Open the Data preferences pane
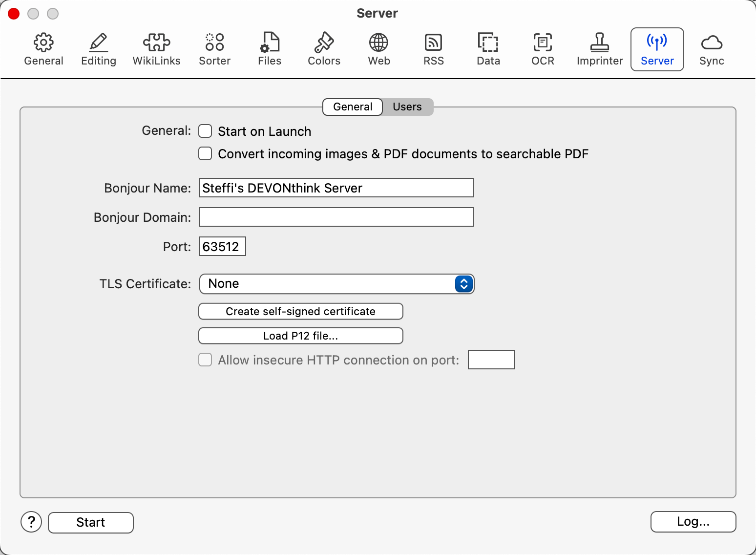The width and height of the screenshot is (756, 555). coord(488,49)
